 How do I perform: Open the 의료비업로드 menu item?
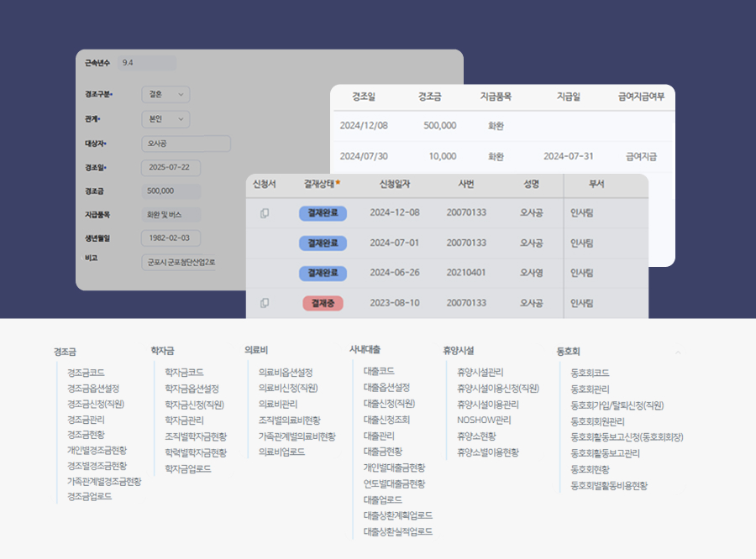(x=281, y=452)
